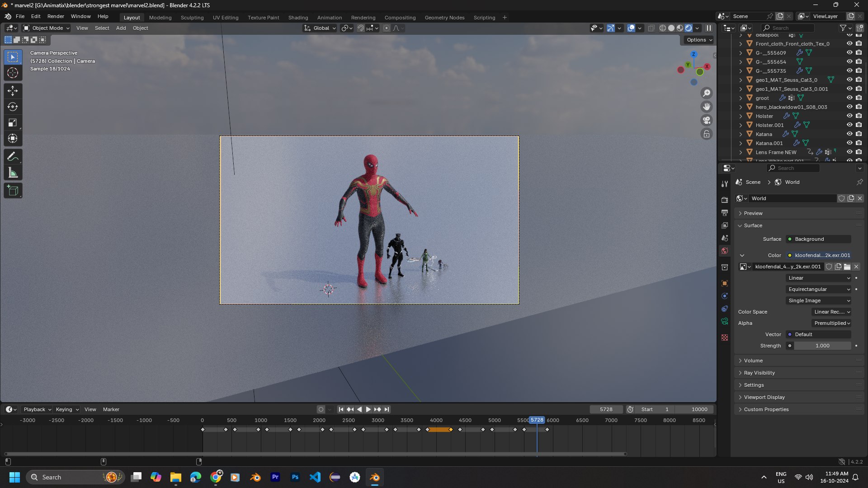Switch to the Shading workspace tab
The image size is (868, 488).
[298, 18]
